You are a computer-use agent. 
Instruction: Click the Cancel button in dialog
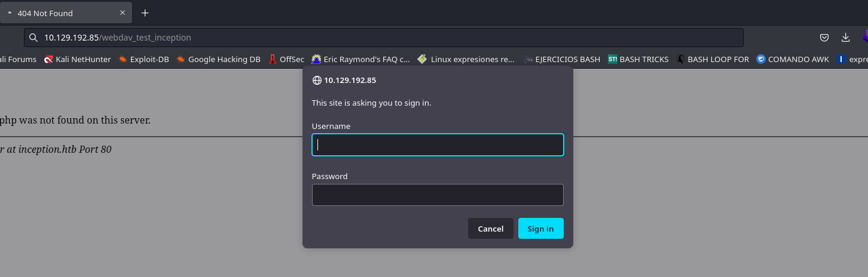[491, 229]
